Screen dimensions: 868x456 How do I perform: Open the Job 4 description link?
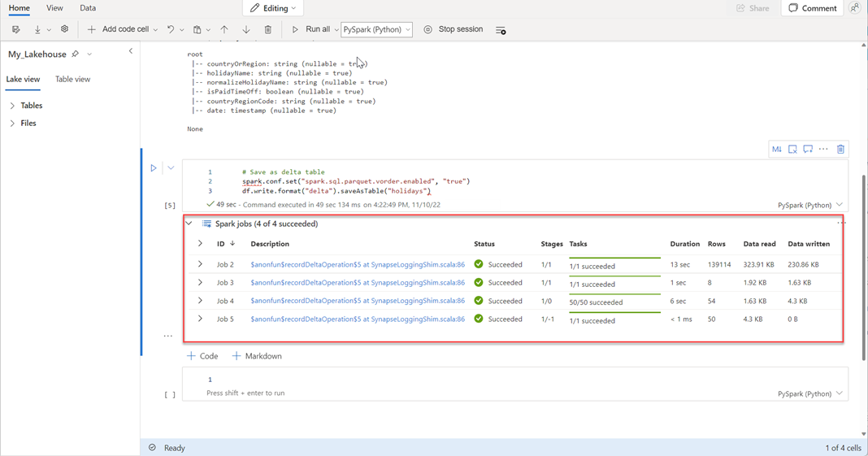[358, 301]
